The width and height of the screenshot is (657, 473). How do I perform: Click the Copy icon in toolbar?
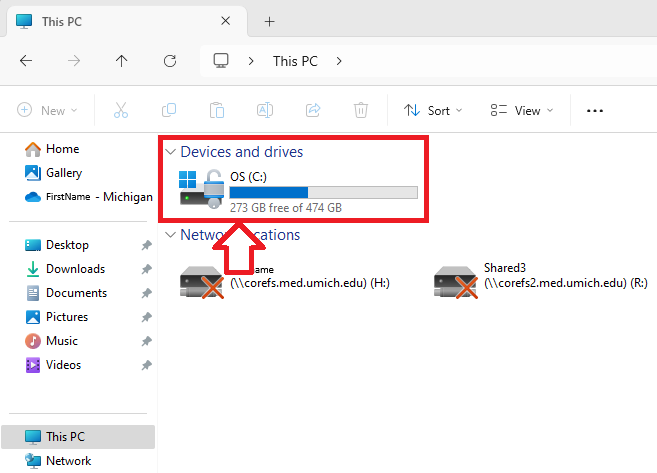(x=169, y=110)
